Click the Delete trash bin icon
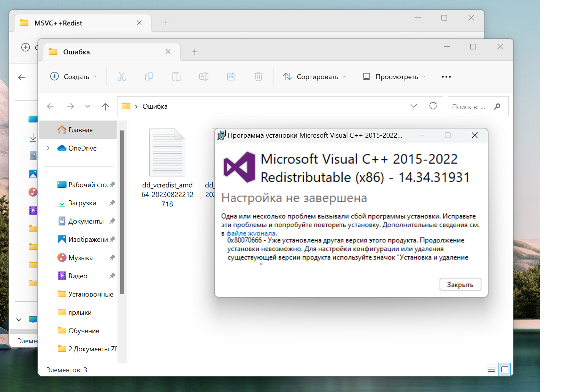This screenshot has width=584, height=392. coord(259,77)
